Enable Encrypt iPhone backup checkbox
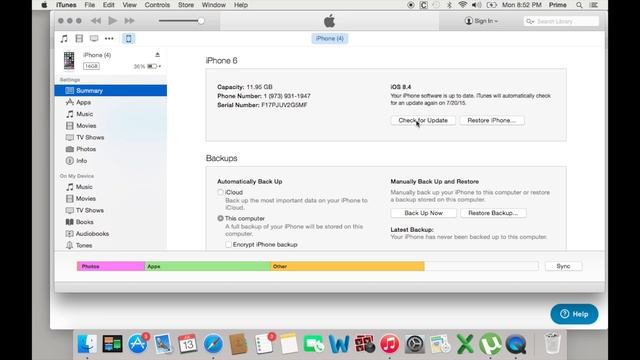Screen dimensions: 640x360 228,244
